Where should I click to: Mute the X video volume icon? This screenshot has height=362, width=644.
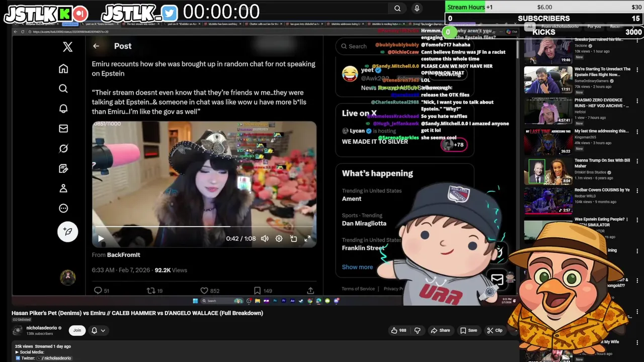pyautogui.click(x=265, y=239)
